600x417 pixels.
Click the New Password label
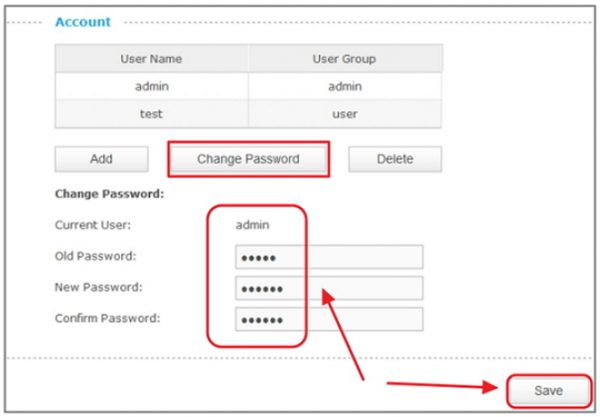click(x=97, y=288)
